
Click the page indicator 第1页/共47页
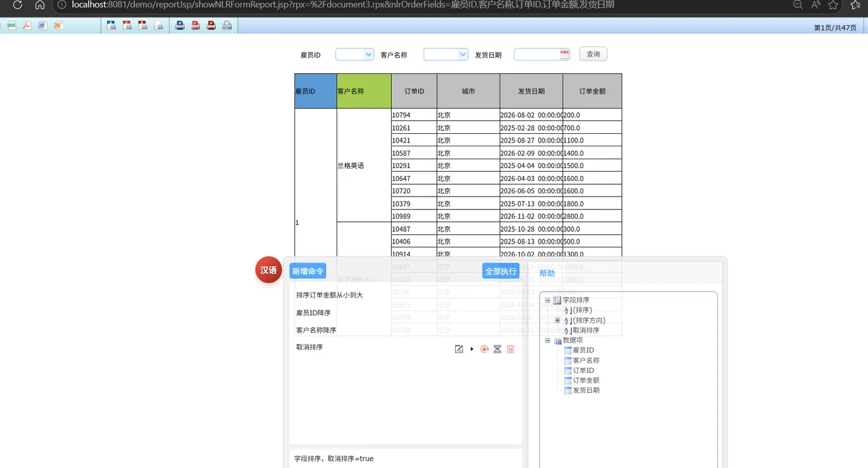point(835,28)
